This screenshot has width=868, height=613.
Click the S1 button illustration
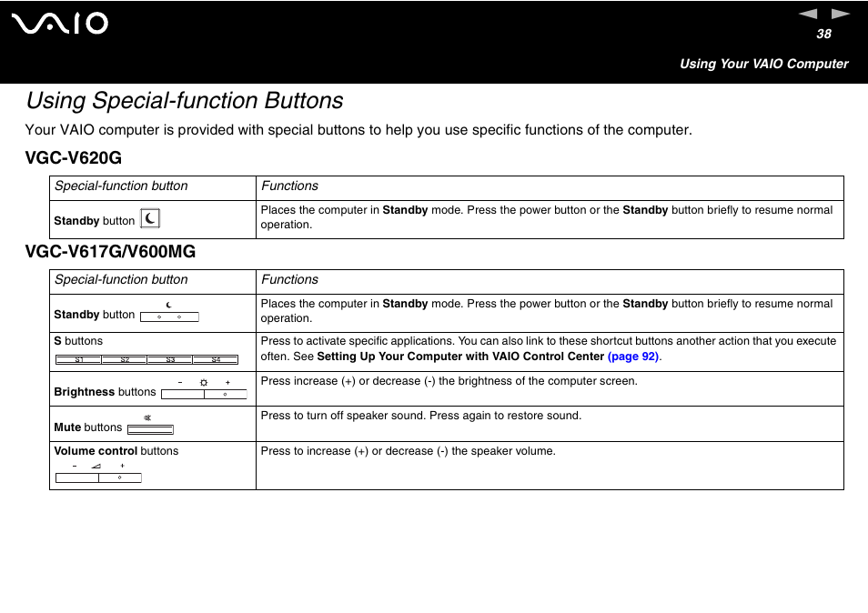pos(78,359)
